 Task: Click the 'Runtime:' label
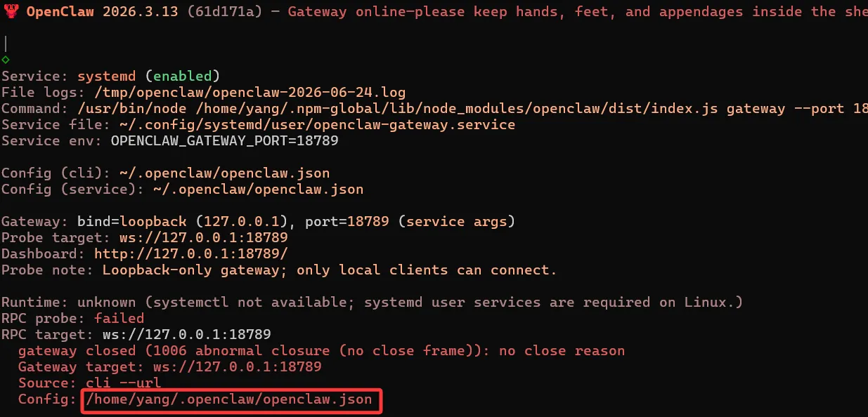click(35, 303)
